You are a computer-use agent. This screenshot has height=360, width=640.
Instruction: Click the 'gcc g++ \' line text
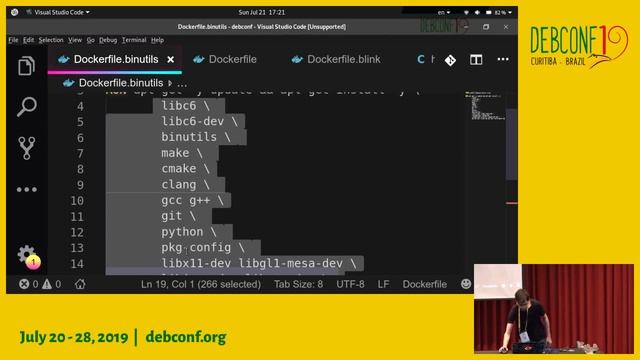[x=192, y=200]
